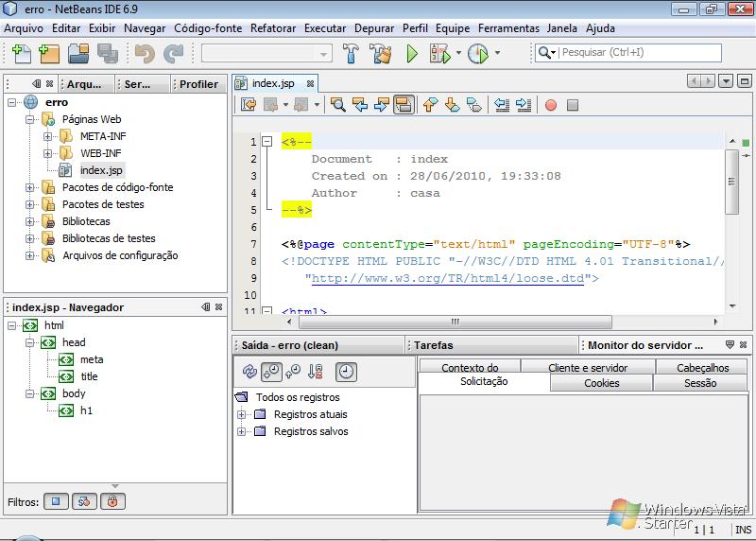The width and height of the screenshot is (756, 541).
Task: Switch to the Profiler tab
Action: (198, 84)
